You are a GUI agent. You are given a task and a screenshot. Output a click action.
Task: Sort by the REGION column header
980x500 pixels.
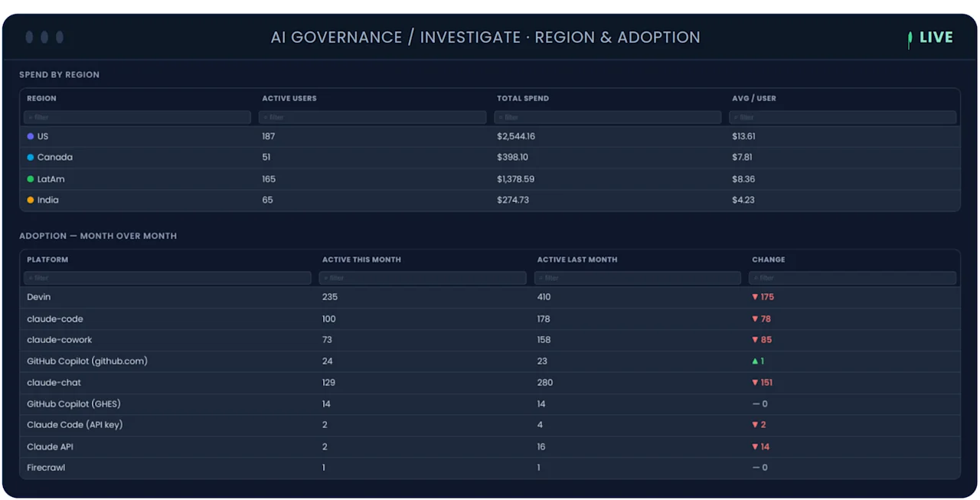click(41, 98)
